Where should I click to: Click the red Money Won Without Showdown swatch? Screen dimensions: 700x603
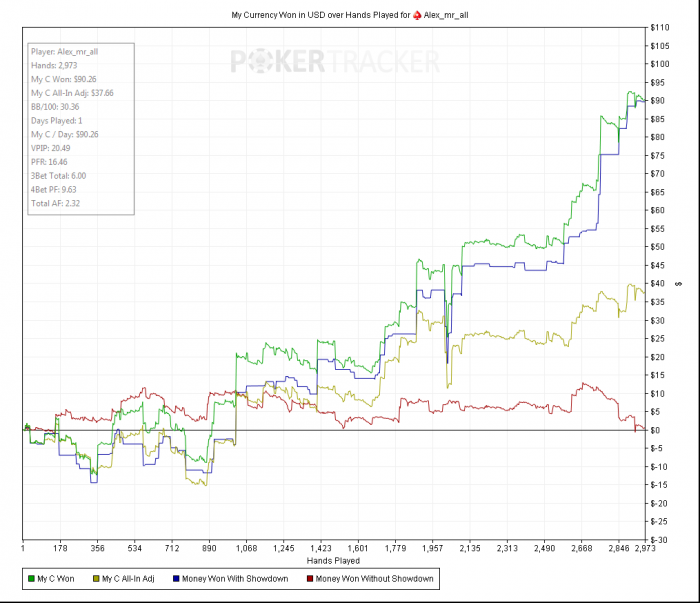[x=310, y=578]
